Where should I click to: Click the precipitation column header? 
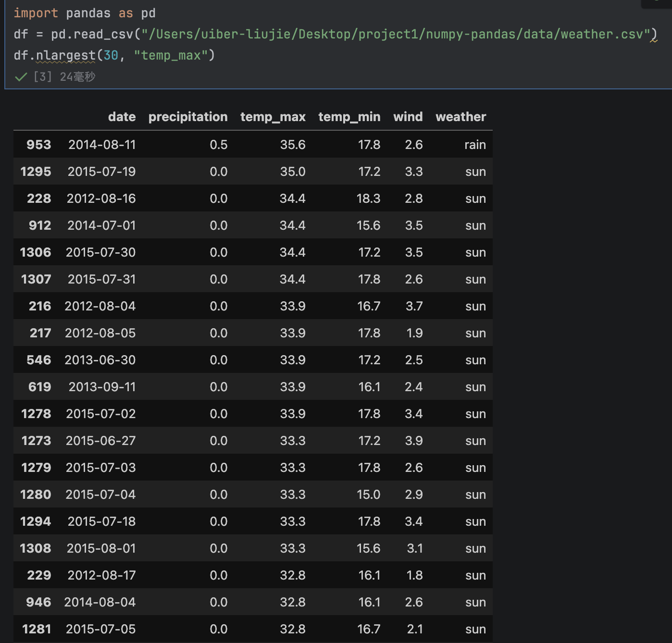[x=188, y=117]
